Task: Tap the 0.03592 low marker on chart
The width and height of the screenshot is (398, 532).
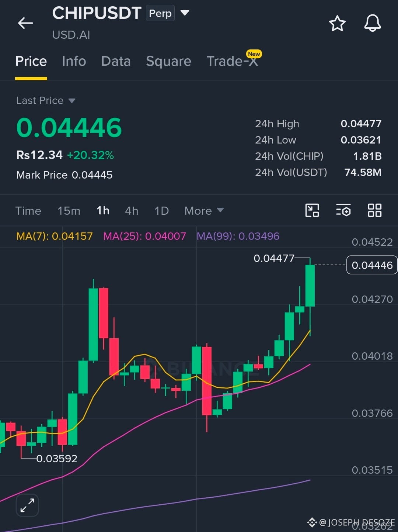Action: point(57,459)
